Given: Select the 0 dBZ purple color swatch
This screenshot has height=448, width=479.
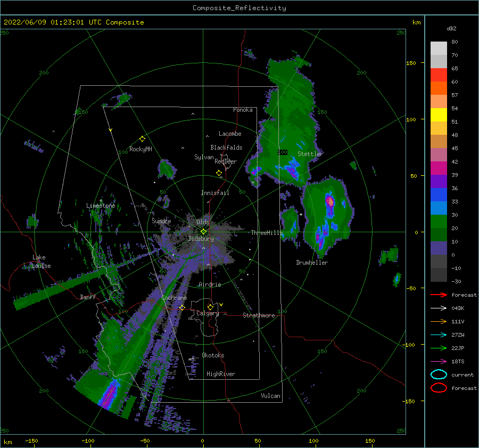Looking at the screenshot, I should click(x=439, y=248).
